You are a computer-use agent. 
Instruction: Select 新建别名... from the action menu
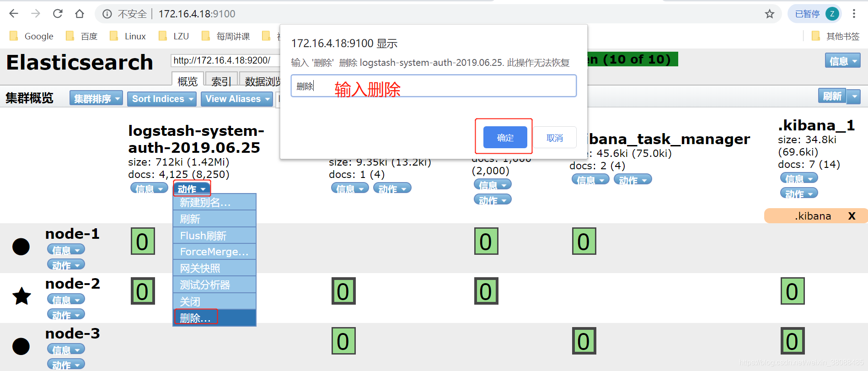pyautogui.click(x=214, y=202)
